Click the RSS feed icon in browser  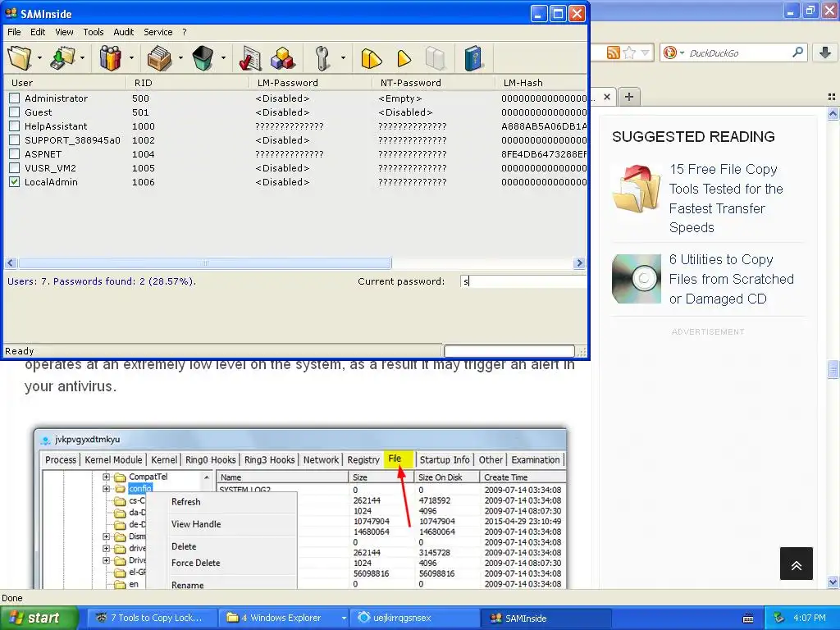click(613, 52)
